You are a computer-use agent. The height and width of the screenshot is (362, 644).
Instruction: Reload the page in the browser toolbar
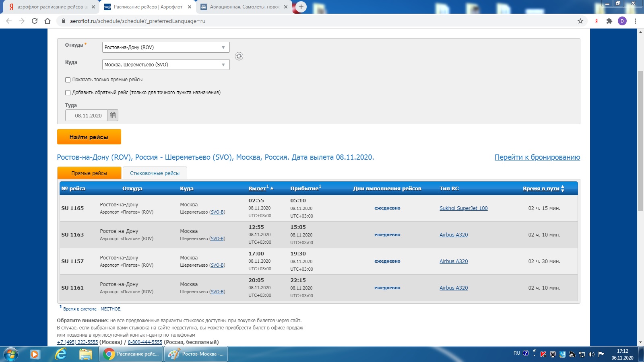coord(35,21)
